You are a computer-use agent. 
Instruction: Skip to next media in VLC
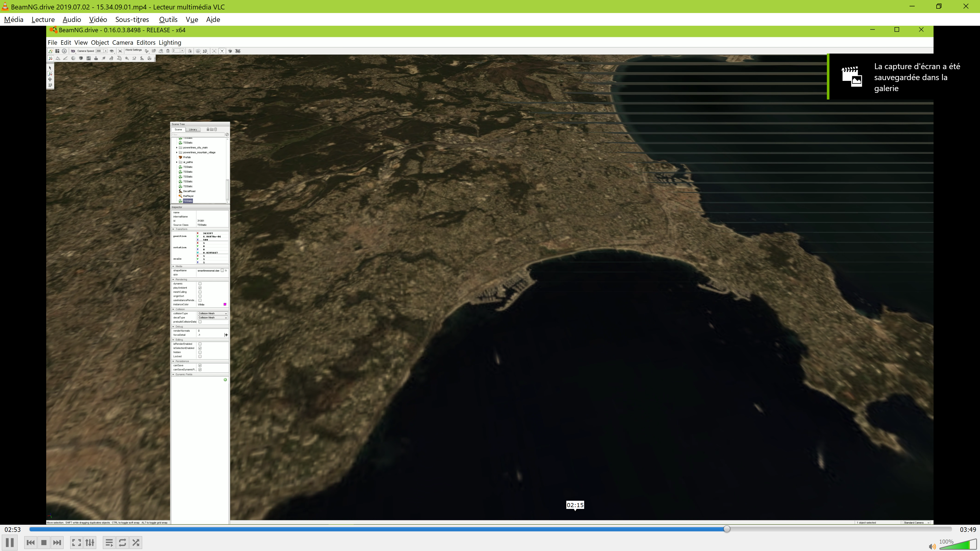tap(57, 543)
